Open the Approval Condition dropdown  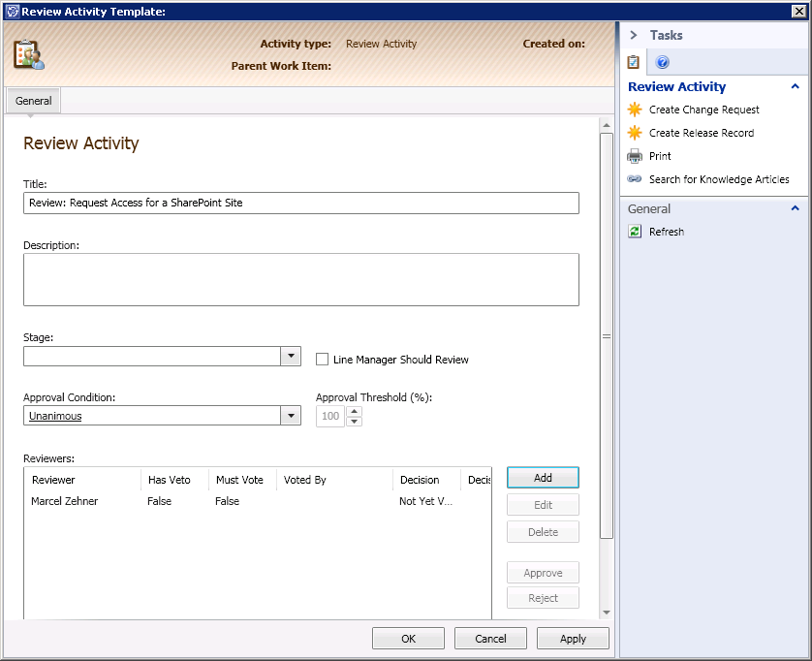[x=291, y=416]
